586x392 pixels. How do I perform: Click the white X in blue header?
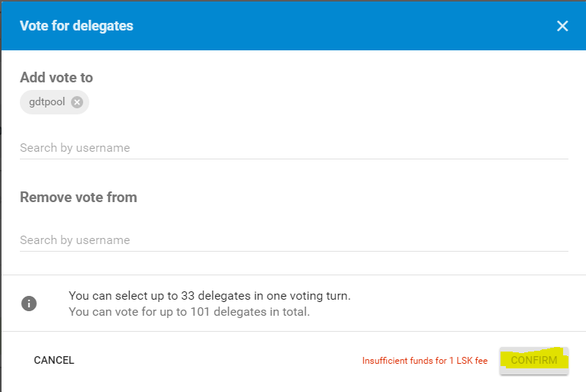point(562,26)
